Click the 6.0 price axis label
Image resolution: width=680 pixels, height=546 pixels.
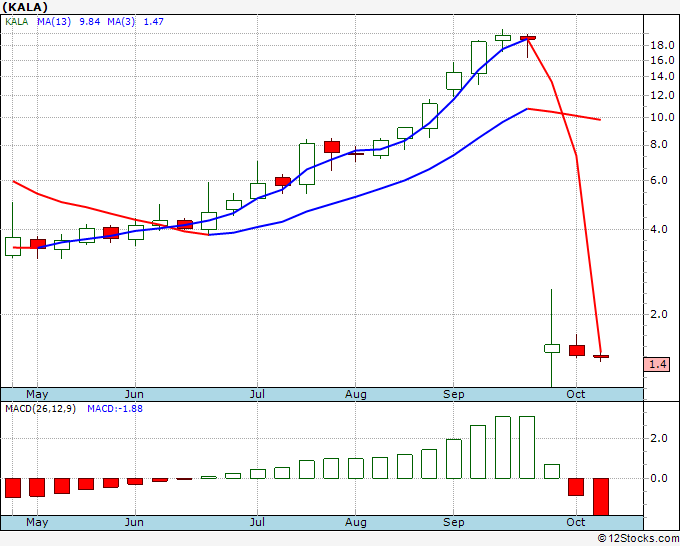pos(659,180)
